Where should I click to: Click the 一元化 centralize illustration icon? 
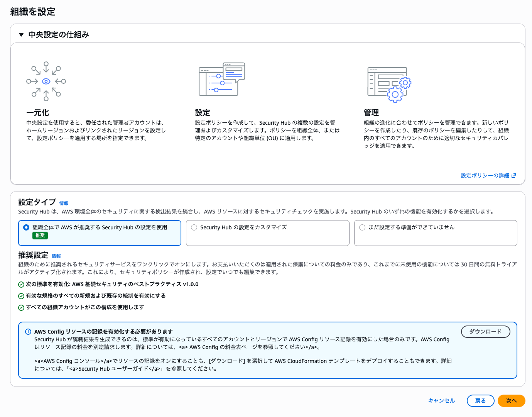tap(46, 81)
